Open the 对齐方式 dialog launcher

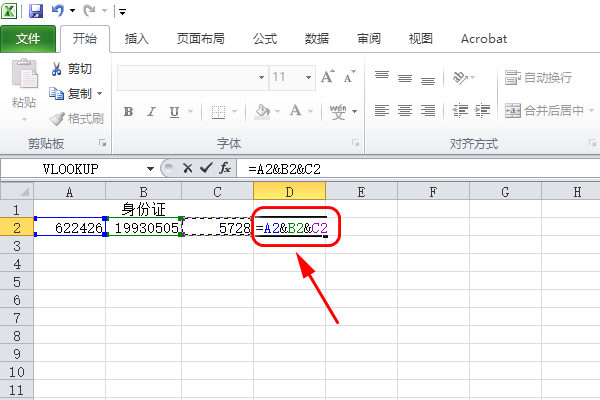[x=592, y=143]
